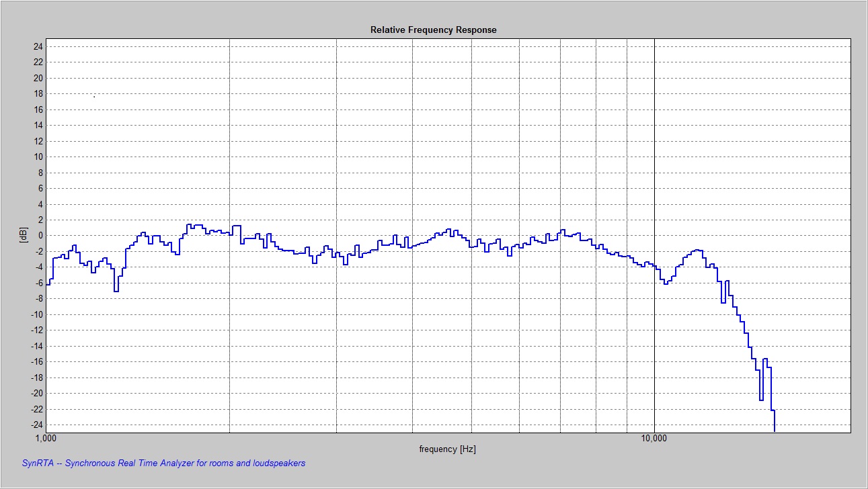Click the '14' dB axis value
The width and height of the screenshot is (868, 489).
[x=38, y=125]
